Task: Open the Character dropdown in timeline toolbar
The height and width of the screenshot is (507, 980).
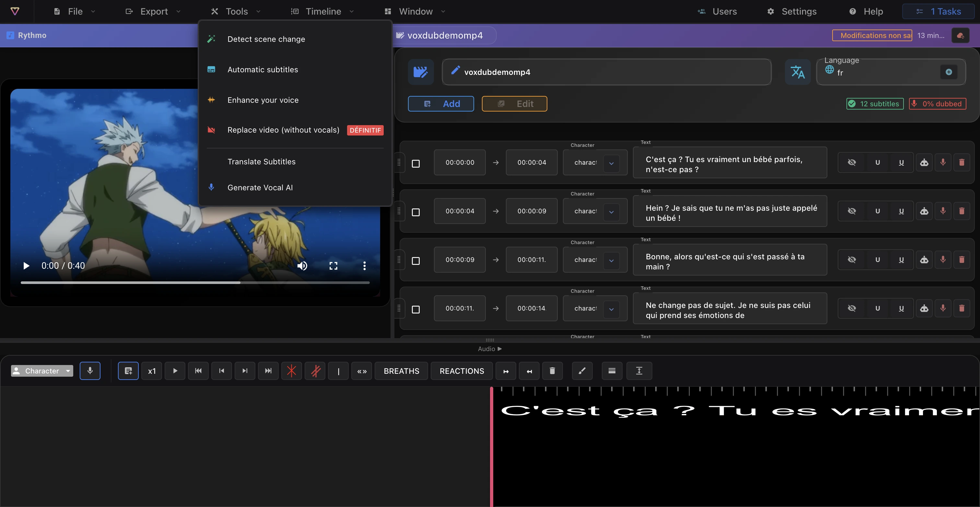Action: pos(42,371)
